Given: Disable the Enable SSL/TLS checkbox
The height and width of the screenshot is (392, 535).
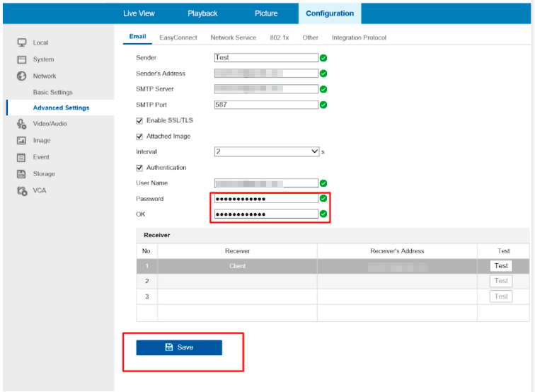Looking at the screenshot, I should [139, 121].
